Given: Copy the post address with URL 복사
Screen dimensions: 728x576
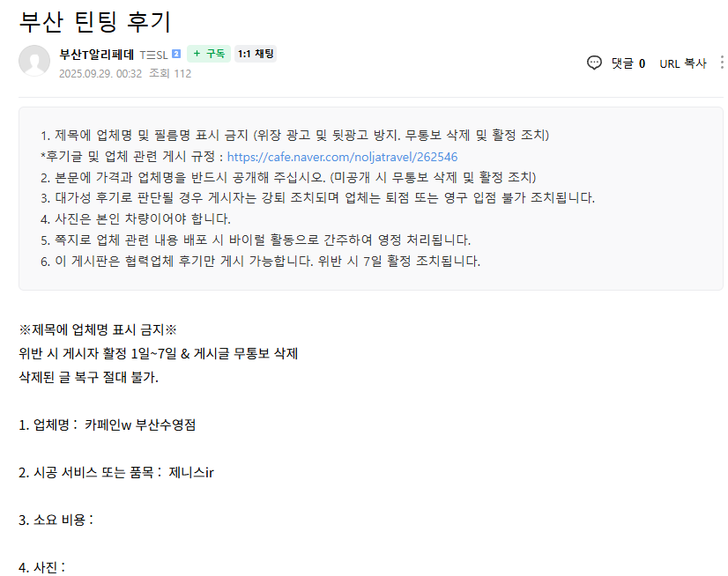Looking at the screenshot, I should coord(682,63).
